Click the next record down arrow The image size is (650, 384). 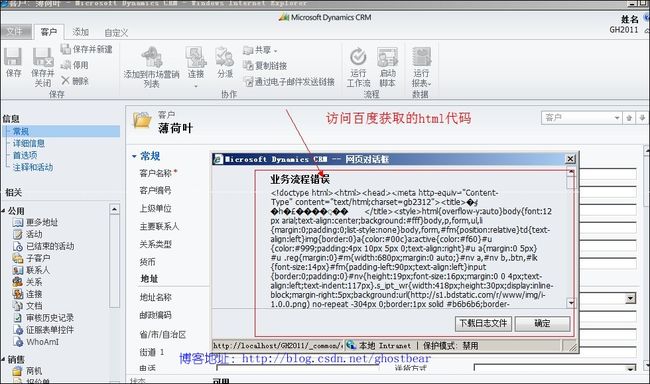tap(642, 118)
